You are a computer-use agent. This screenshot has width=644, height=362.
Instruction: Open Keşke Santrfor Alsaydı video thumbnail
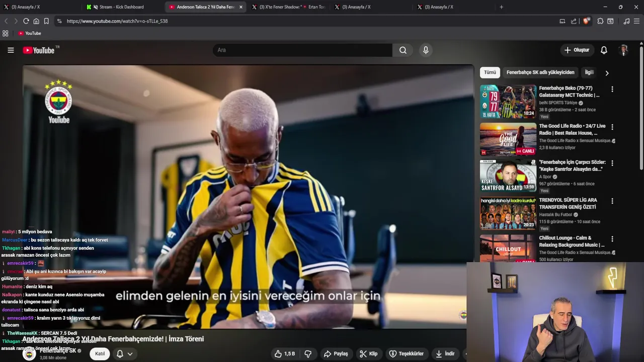(508, 176)
